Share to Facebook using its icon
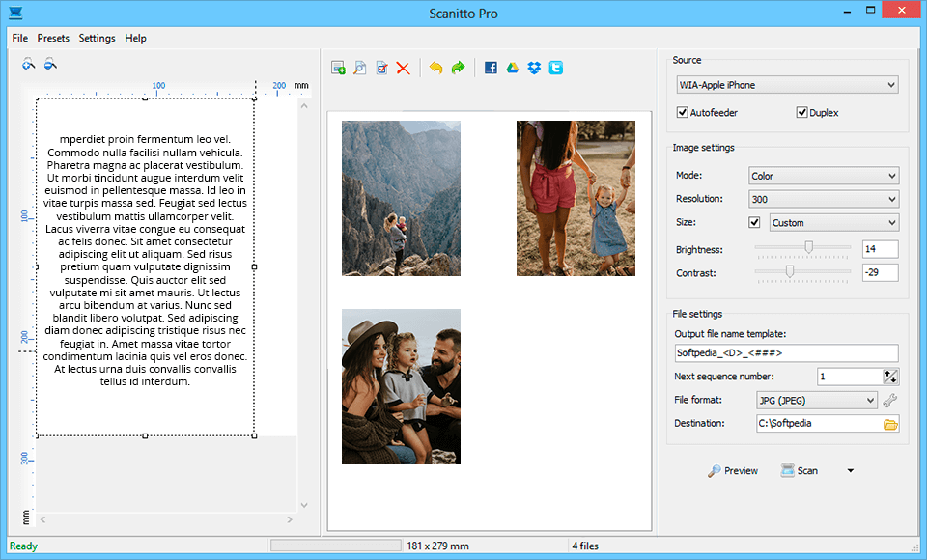The height and width of the screenshot is (560, 927). tap(491, 68)
